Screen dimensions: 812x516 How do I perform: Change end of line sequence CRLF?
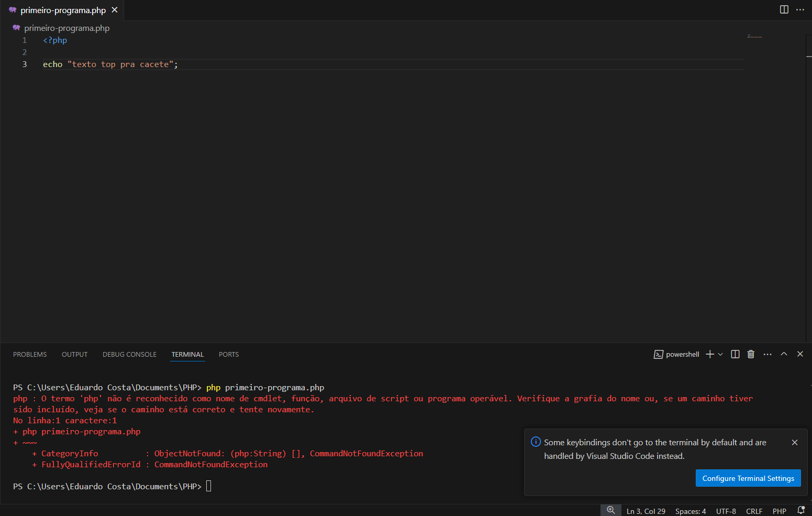click(x=754, y=511)
